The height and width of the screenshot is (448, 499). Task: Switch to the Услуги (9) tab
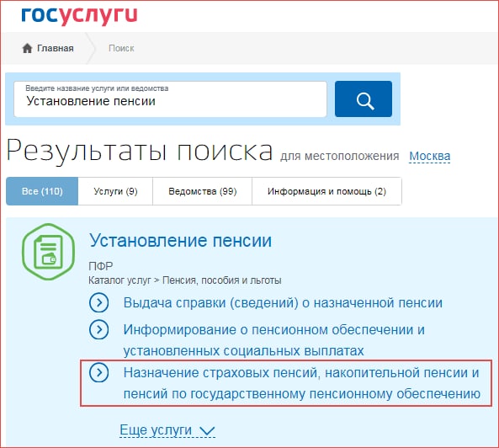(x=115, y=191)
